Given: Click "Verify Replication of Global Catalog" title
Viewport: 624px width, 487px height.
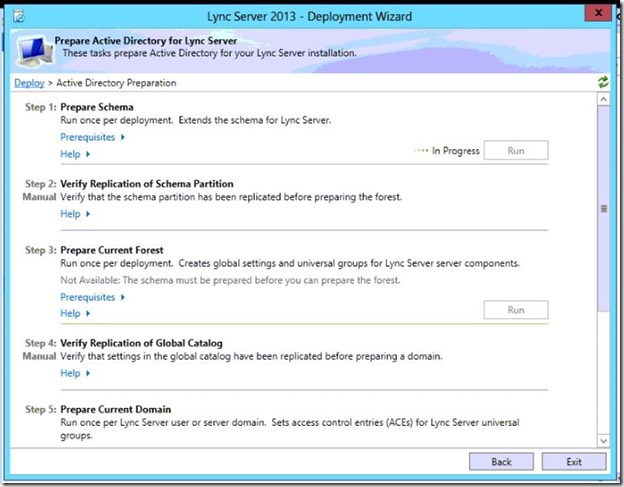Looking at the screenshot, I should tap(142, 343).
